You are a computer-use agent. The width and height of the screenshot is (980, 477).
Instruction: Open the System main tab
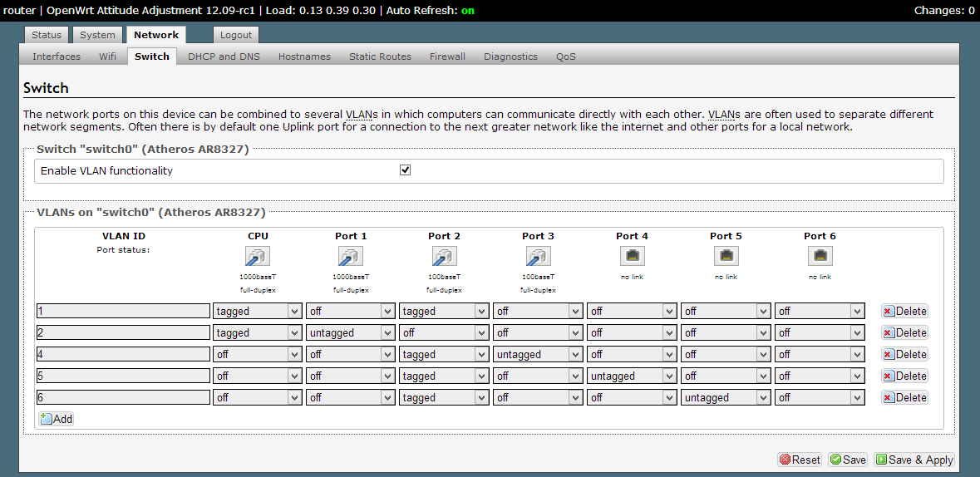pos(97,35)
